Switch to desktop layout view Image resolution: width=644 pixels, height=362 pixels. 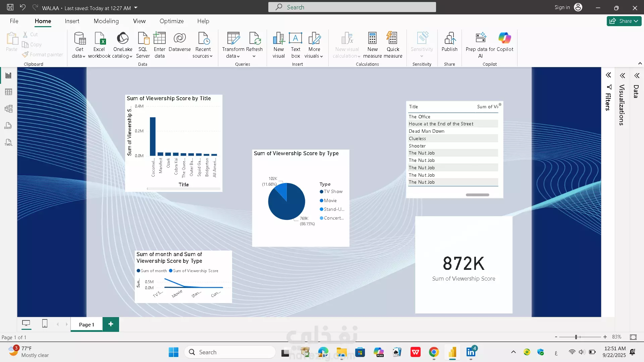click(x=26, y=323)
